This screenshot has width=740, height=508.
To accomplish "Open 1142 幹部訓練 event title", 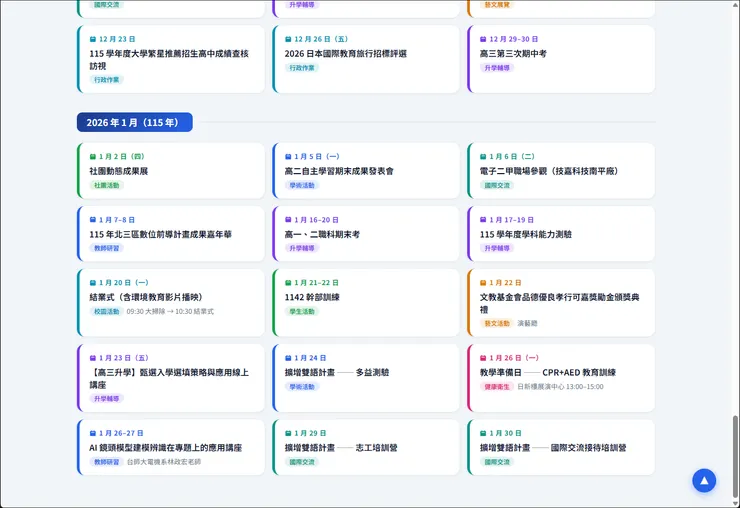I will click(x=312, y=297).
